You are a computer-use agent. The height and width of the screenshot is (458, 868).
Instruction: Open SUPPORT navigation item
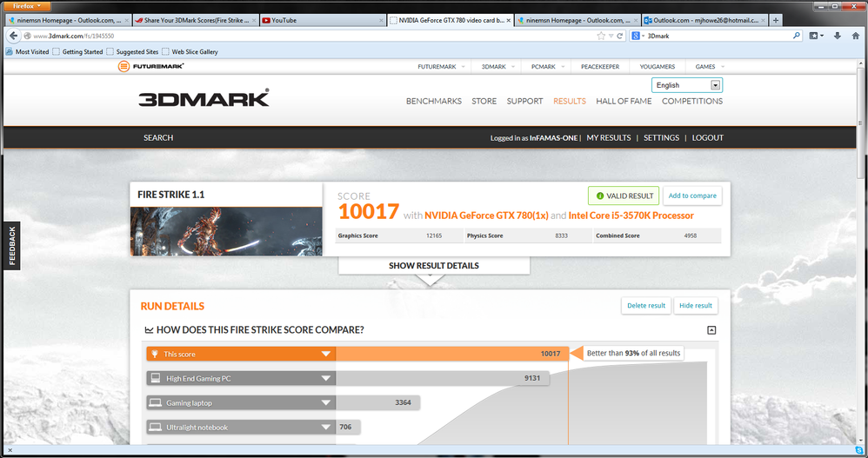pos(524,101)
